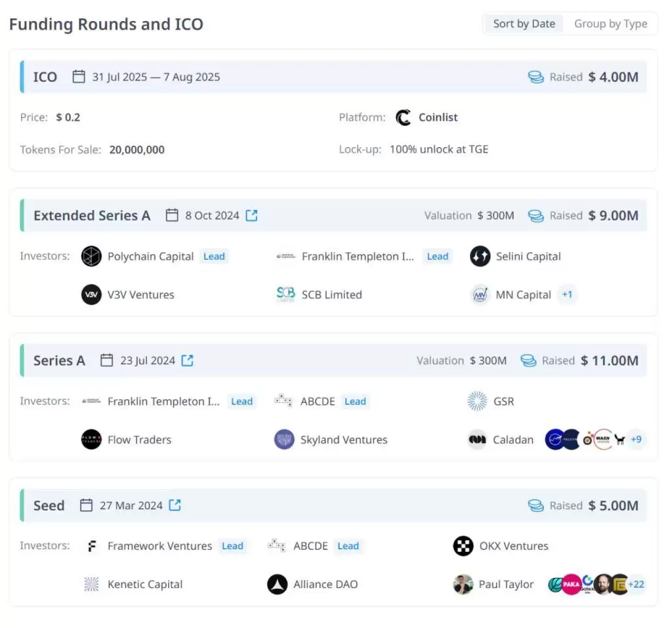This screenshot has width=672, height=628.
Task: Expand the +9 additional Series A investors
Action: pyautogui.click(x=635, y=439)
